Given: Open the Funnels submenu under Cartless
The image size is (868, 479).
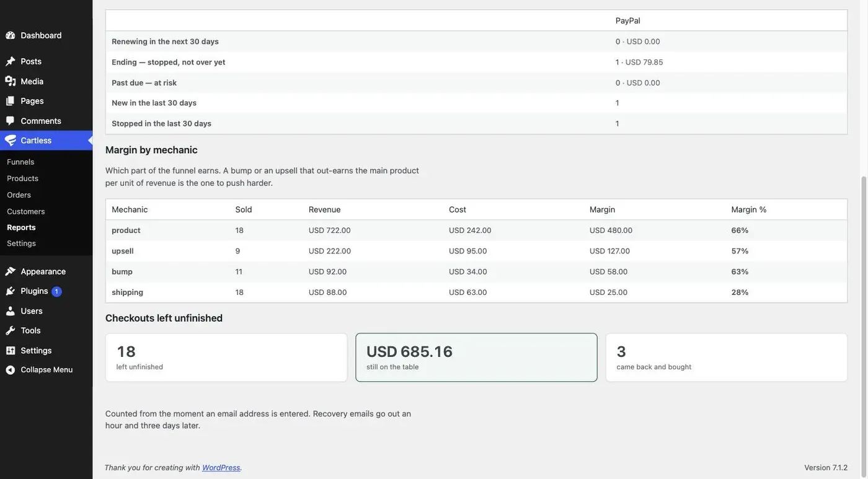Looking at the screenshot, I should pyautogui.click(x=20, y=162).
